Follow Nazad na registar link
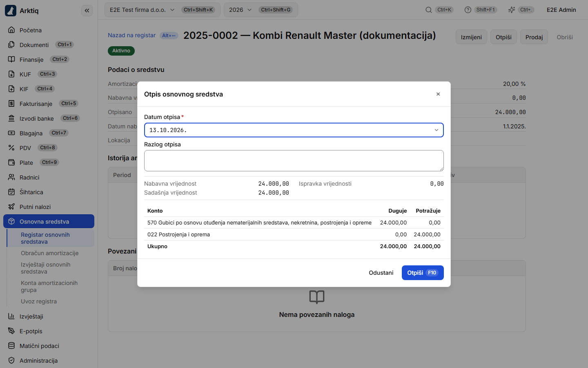 pyautogui.click(x=131, y=35)
